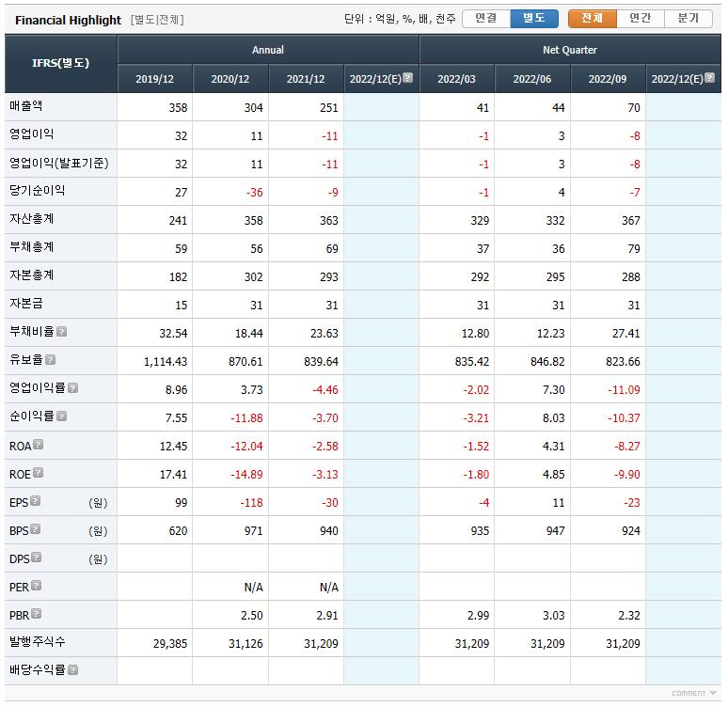Open help icon beside BPS
Screen dimensions: 728x707
pyautogui.click(x=36, y=529)
